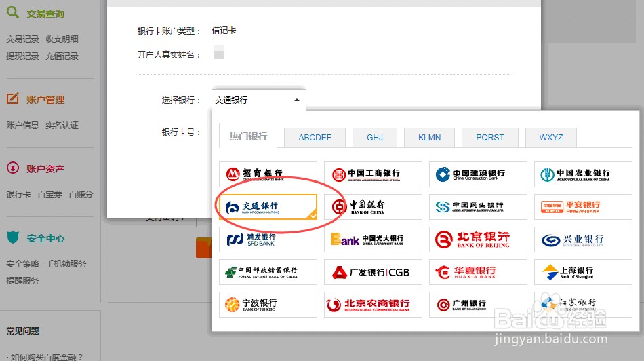The height and width of the screenshot is (361, 644).
Task: Click the 交易查询 magnifier icon
Action: click(x=13, y=12)
